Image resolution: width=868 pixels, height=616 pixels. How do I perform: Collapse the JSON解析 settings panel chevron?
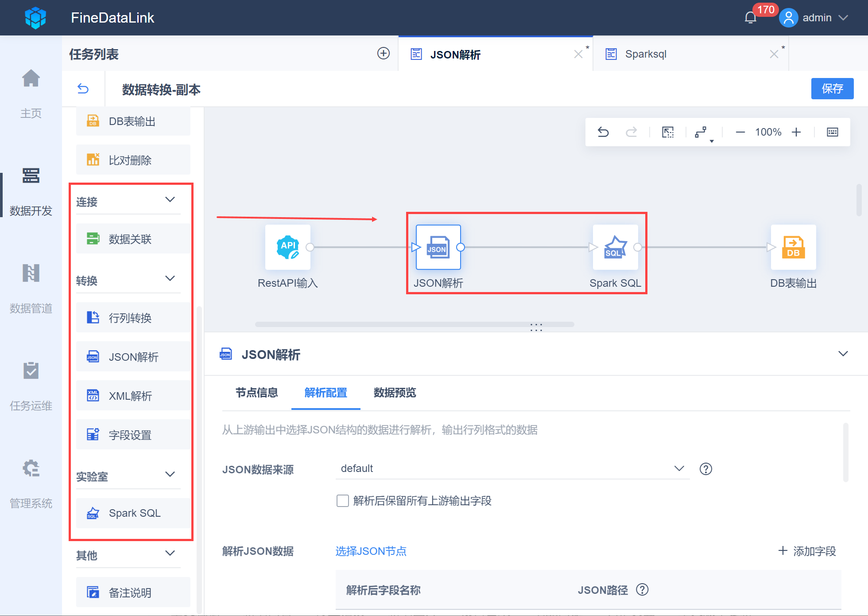click(x=843, y=354)
